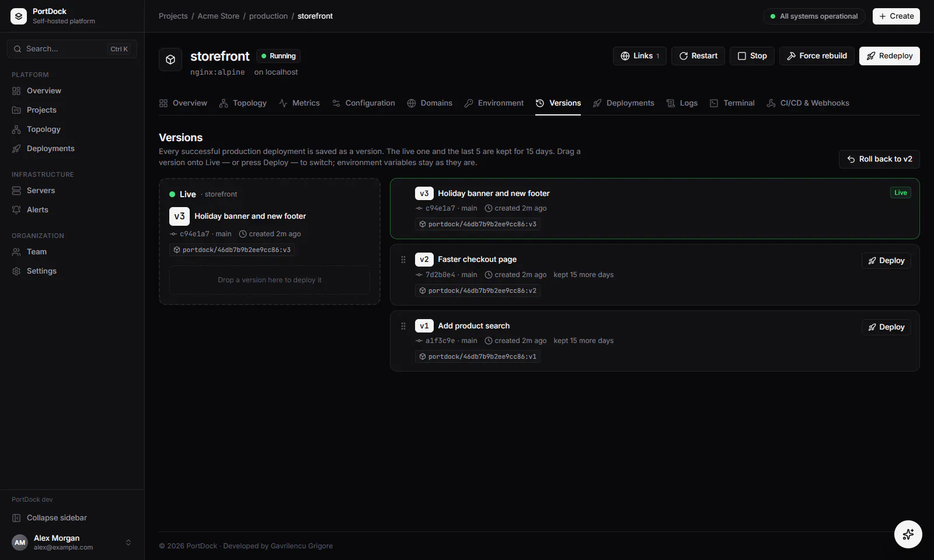Open the Domains tab
This screenshot has width=934, height=560.
[430, 103]
